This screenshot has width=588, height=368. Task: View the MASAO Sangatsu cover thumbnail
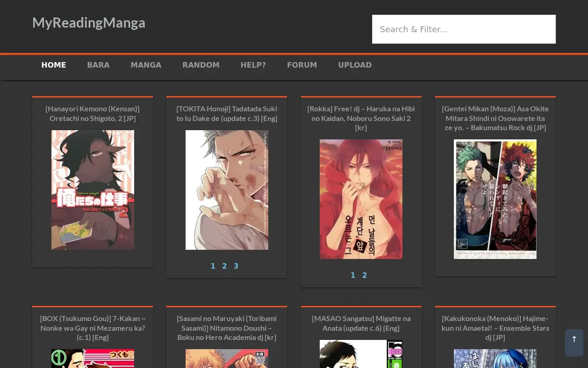coord(361,354)
